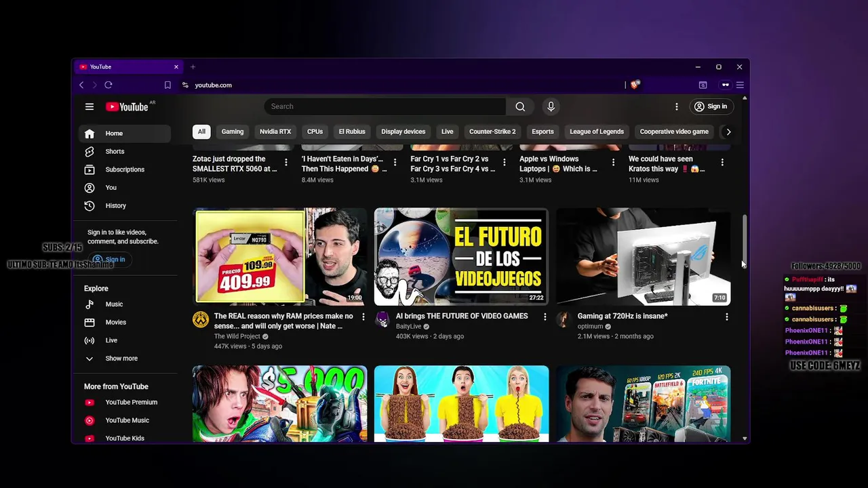
Task: Open 'The REAL reason why RAM prices' video title
Action: coord(283,321)
